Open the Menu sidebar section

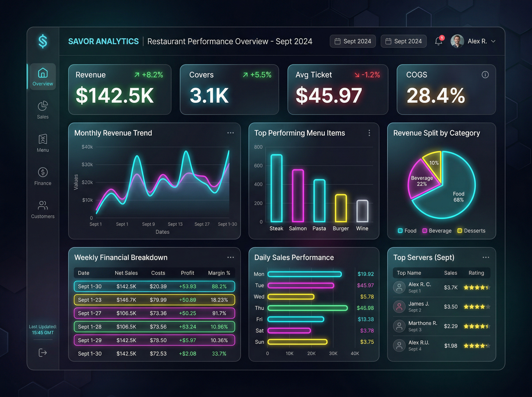(43, 143)
